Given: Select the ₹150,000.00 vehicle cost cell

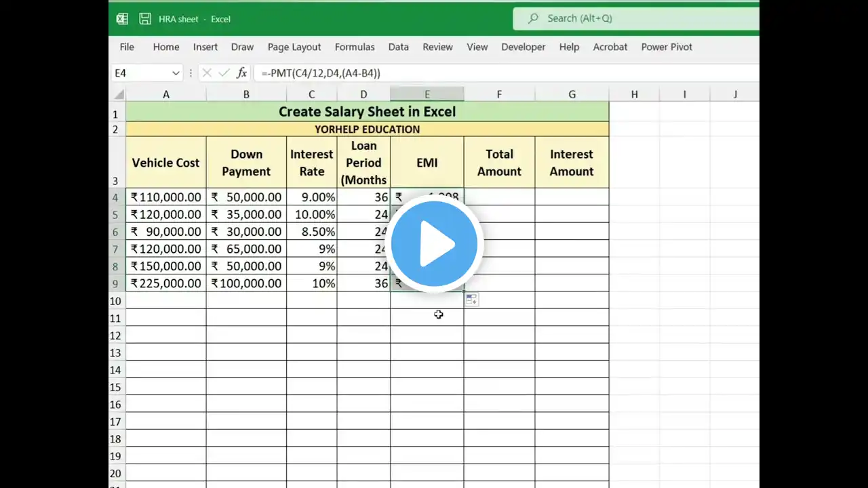Looking at the screenshot, I should [166, 266].
